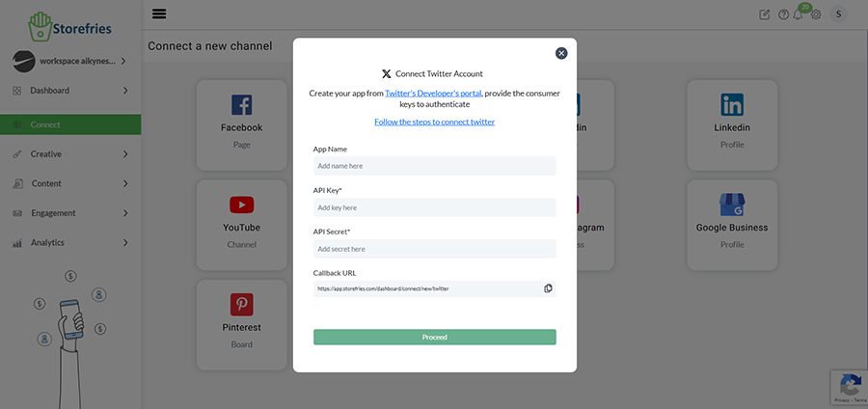Click the help question mark icon
Image resolution: width=868 pixels, height=409 pixels.
pyautogui.click(x=783, y=14)
